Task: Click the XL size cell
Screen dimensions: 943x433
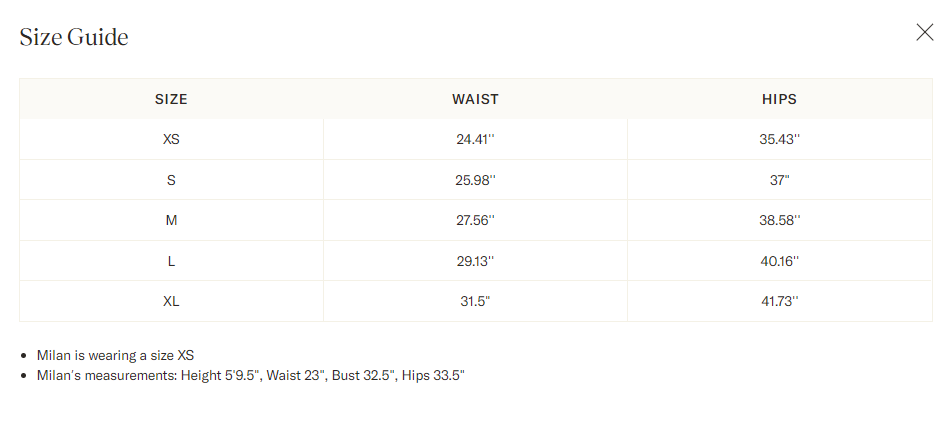Action: tap(171, 301)
